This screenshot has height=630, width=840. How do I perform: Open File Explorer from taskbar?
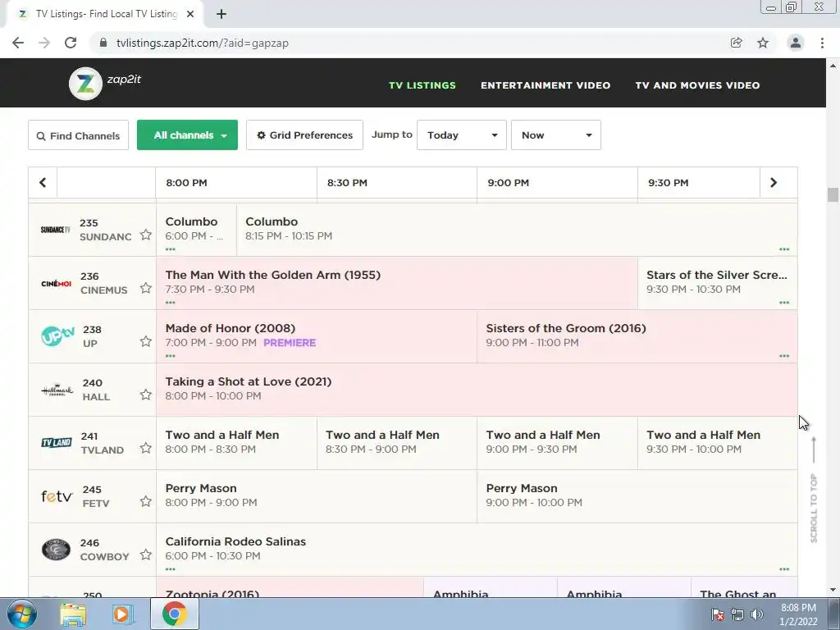tap(73, 614)
